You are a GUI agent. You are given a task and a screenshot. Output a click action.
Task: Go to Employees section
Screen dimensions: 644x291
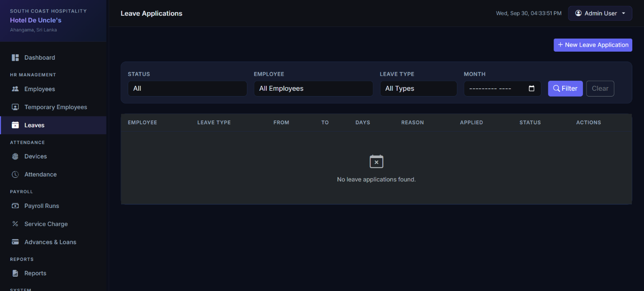(x=53, y=89)
